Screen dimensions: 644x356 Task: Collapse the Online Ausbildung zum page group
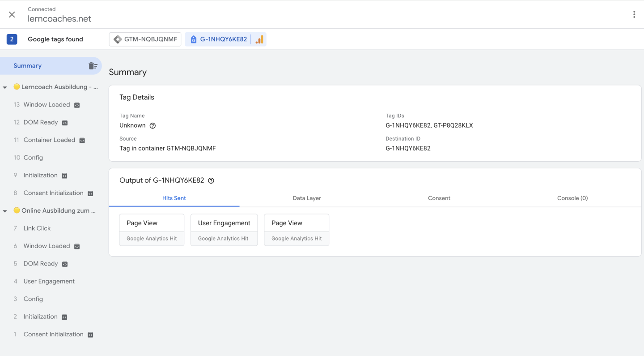[x=5, y=211]
